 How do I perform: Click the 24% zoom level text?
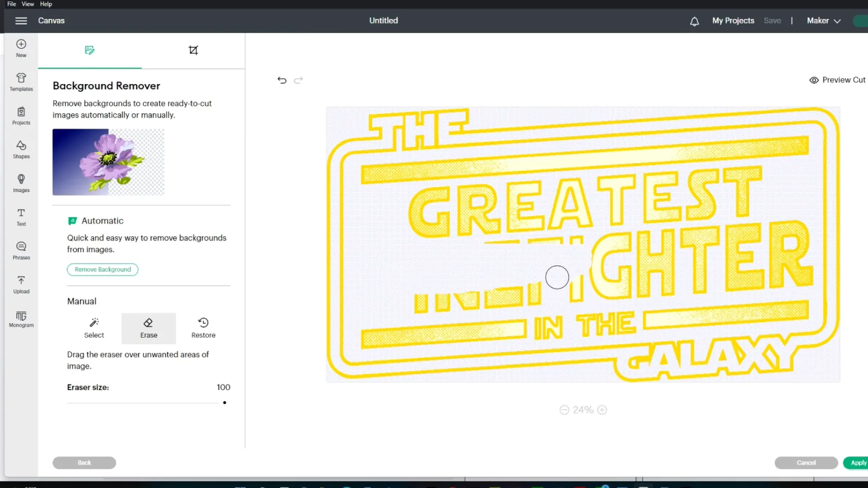coord(583,410)
